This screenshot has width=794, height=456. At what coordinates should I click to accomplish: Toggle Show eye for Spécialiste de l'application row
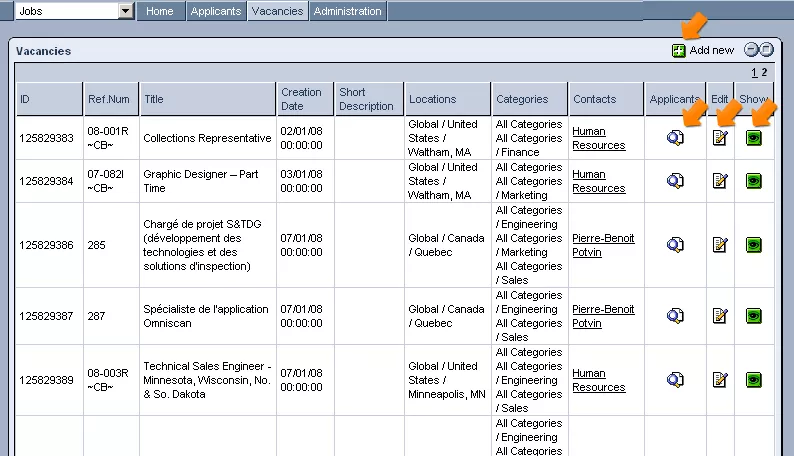(x=754, y=316)
